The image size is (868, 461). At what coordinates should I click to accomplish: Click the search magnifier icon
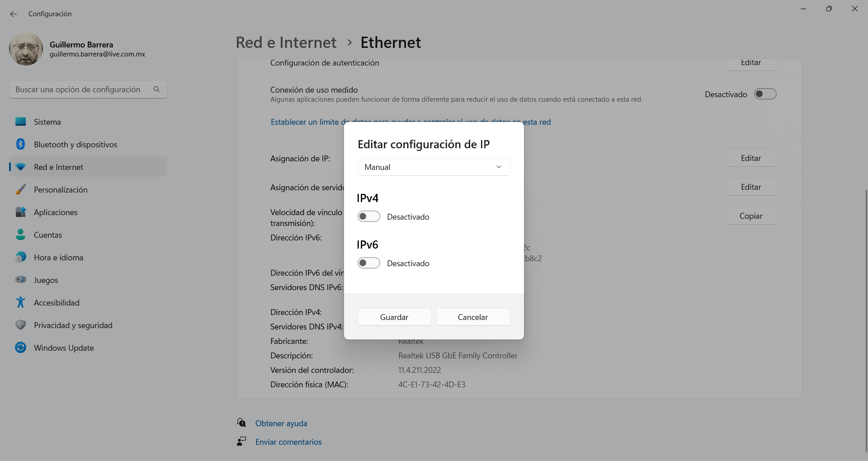point(156,89)
